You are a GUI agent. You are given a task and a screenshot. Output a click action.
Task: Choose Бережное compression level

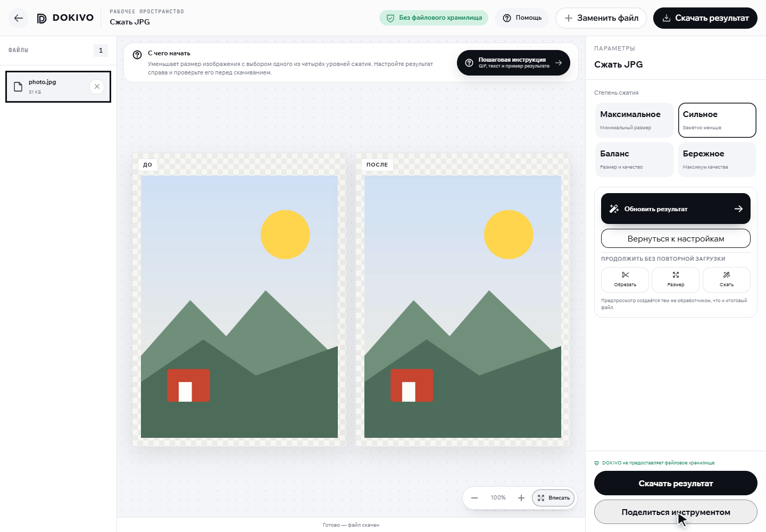click(x=717, y=160)
